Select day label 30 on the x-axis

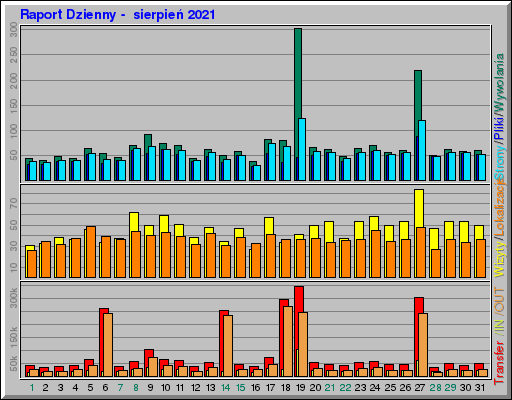pyautogui.click(x=465, y=388)
